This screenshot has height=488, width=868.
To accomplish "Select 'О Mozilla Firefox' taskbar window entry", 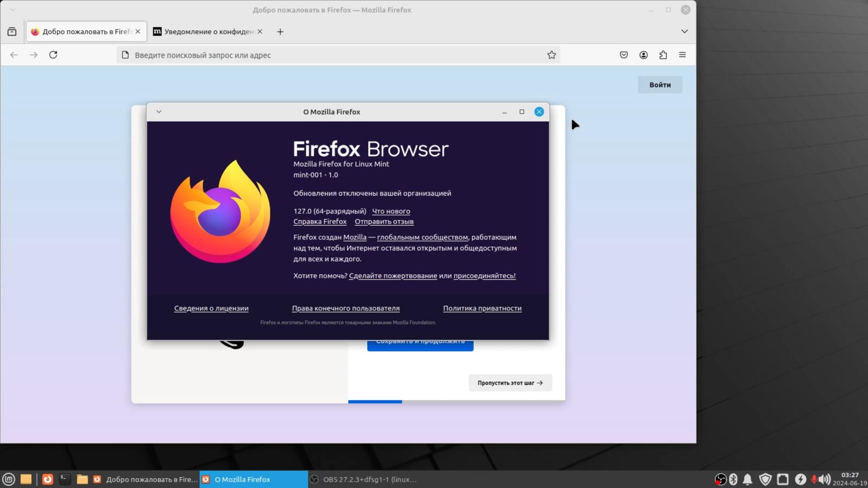I will tap(254, 479).
